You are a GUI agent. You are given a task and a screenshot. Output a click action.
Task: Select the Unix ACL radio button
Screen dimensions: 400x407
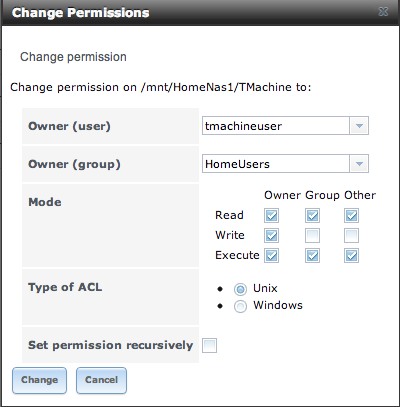click(240, 289)
